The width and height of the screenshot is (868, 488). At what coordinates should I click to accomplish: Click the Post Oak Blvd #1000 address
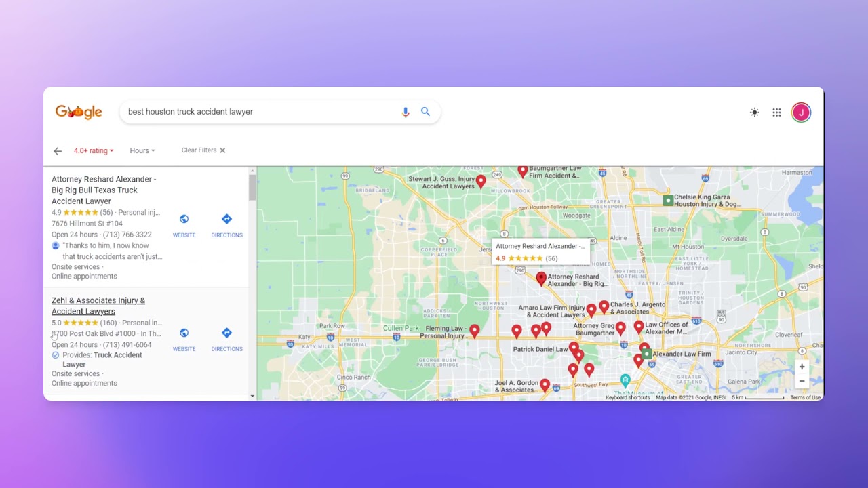point(94,333)
